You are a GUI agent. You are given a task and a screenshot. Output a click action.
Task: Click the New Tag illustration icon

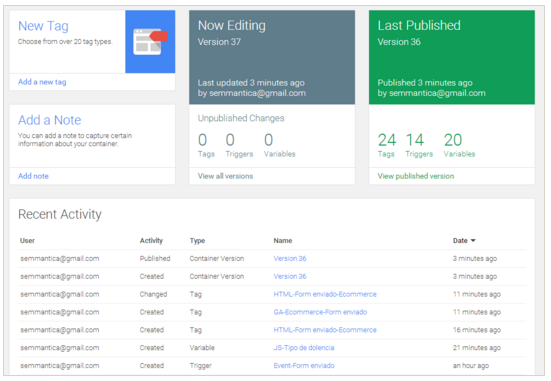(x=150, y=41)
